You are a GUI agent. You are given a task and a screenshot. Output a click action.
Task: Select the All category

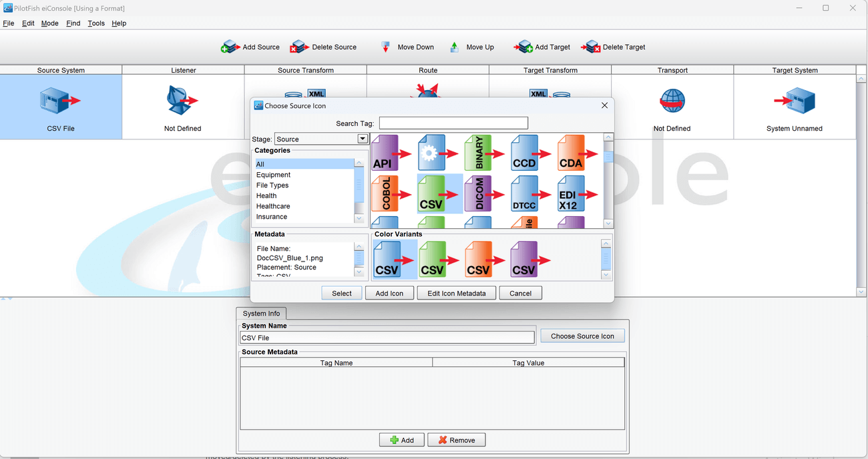[304, 164]
